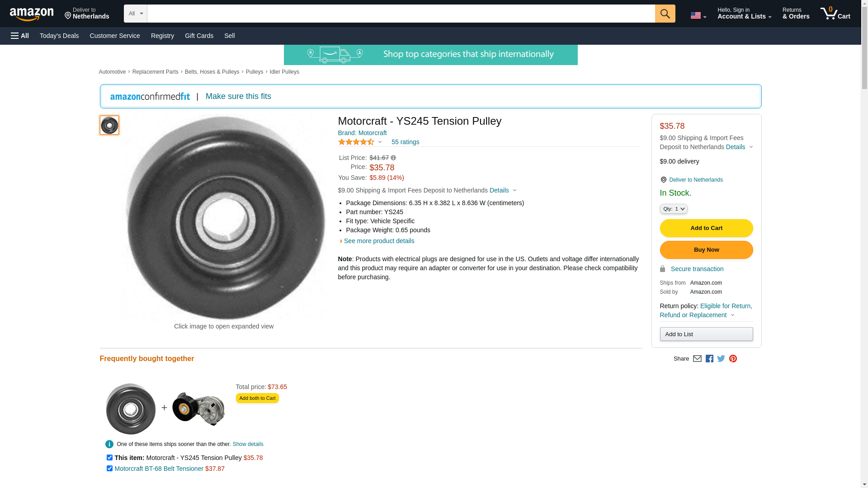
Task: Share product via email icon
Action: [697, 359]
